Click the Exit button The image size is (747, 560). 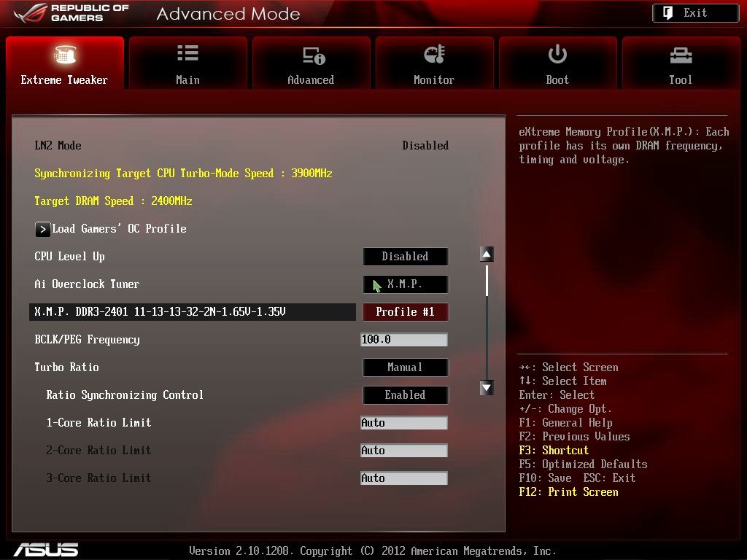(695, 13)
